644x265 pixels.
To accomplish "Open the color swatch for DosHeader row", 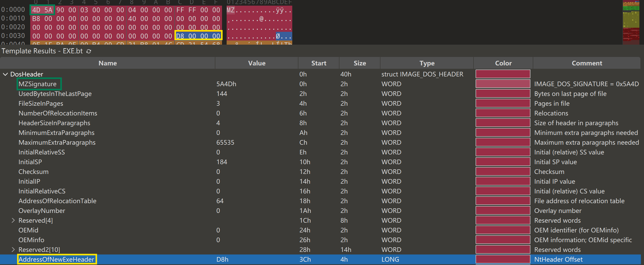I will (x=503, y=74).
